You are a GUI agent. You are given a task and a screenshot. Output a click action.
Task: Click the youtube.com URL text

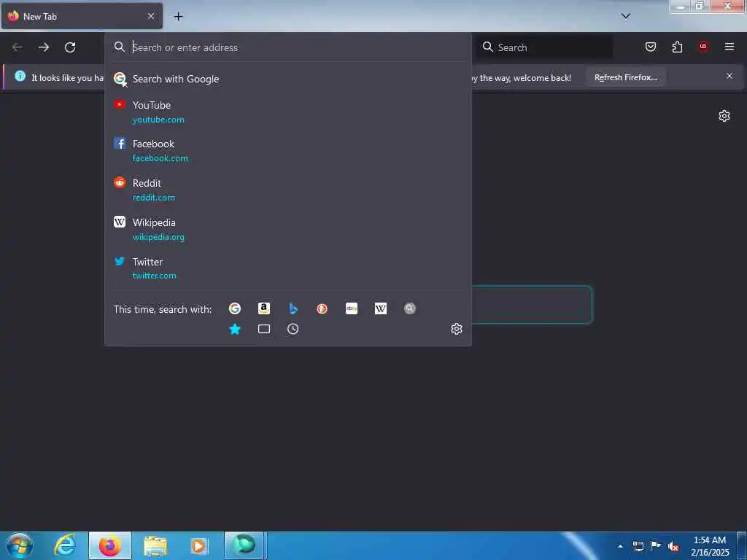tap(158, 120)
